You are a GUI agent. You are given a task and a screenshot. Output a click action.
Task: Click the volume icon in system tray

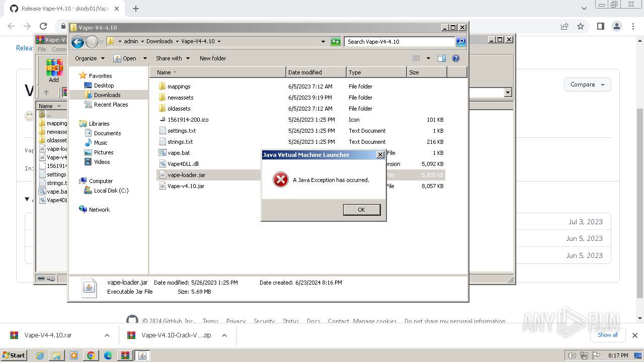tap(572, 355)
